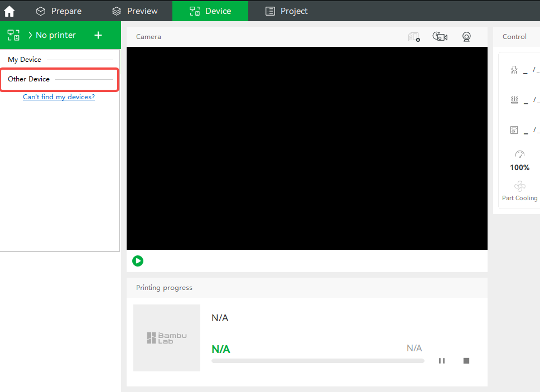Click the gray N/A remaining time

(x=414, y=348)
